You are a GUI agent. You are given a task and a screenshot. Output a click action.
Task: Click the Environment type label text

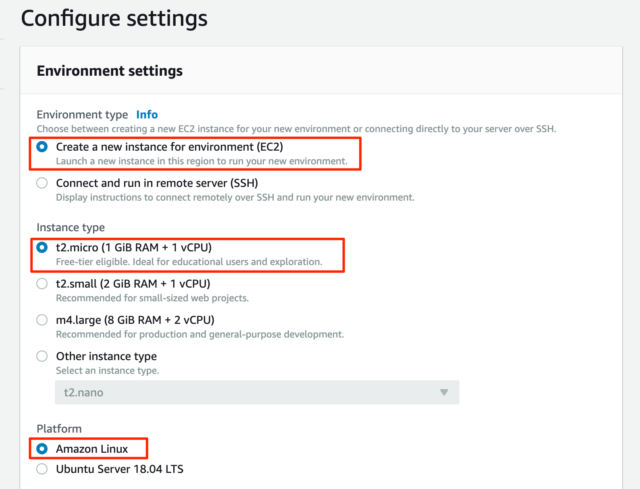(82, 115)
